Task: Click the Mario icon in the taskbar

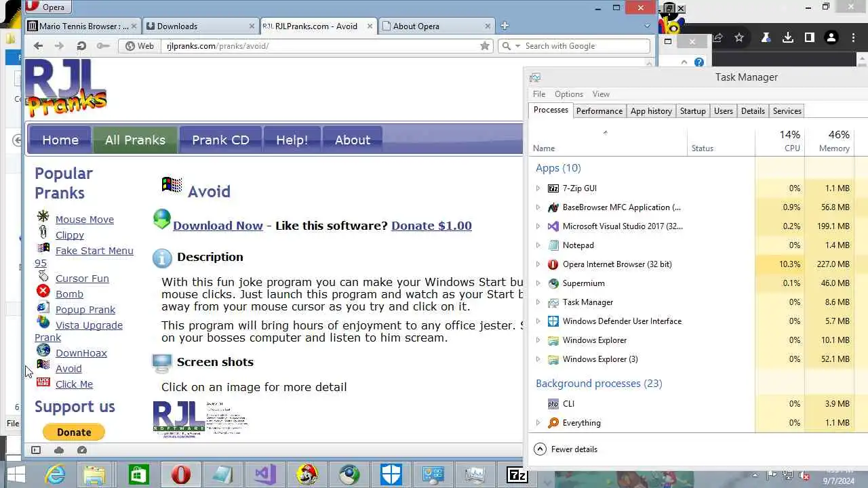Action: [x=307, y=474]
